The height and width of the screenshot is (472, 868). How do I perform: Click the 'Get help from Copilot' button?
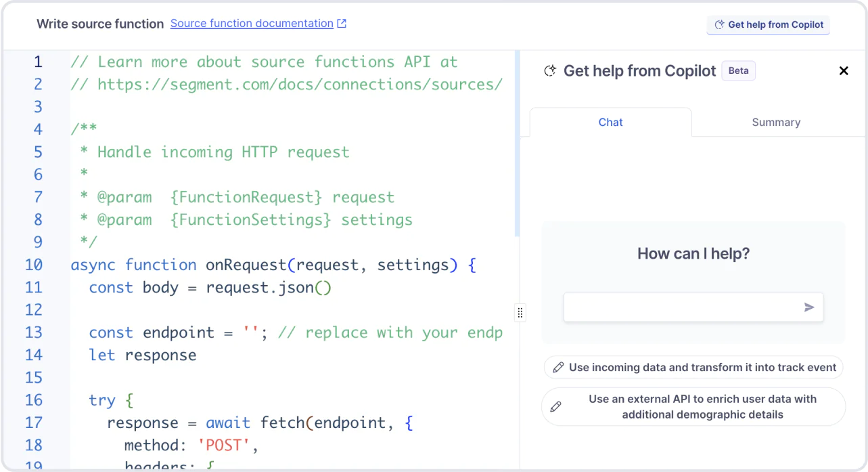[768, 25]
